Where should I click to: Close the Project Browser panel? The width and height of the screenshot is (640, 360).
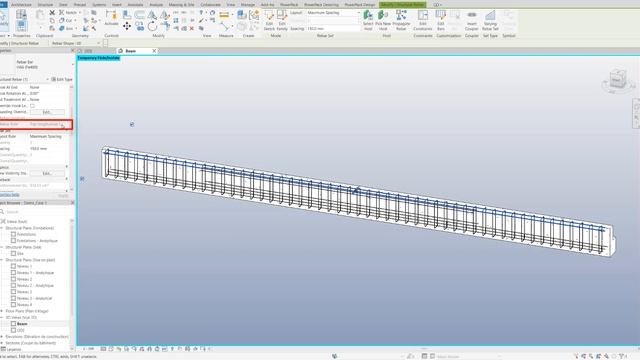(73, 203)
